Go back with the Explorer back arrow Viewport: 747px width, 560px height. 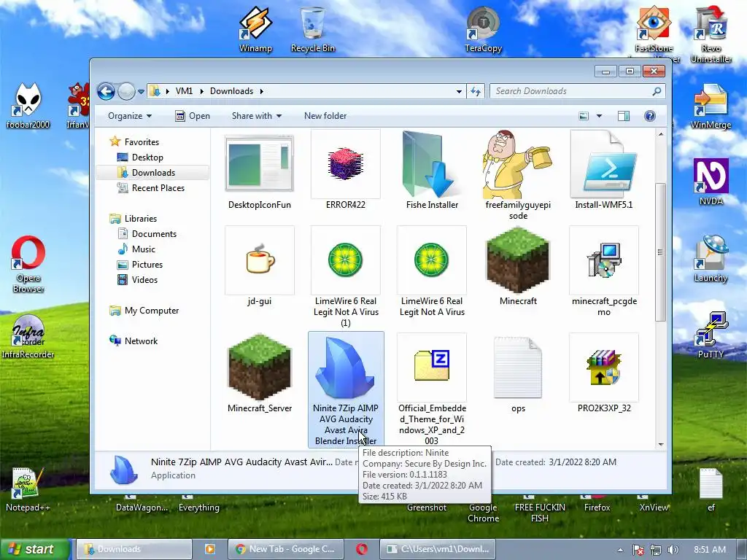[107, 91]
